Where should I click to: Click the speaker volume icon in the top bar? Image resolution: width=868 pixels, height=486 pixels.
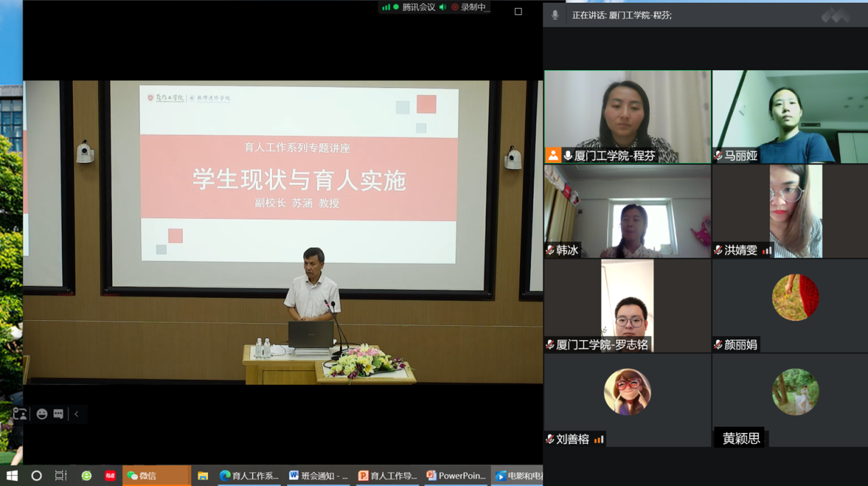pyautogui.click(x=443, y=7)
